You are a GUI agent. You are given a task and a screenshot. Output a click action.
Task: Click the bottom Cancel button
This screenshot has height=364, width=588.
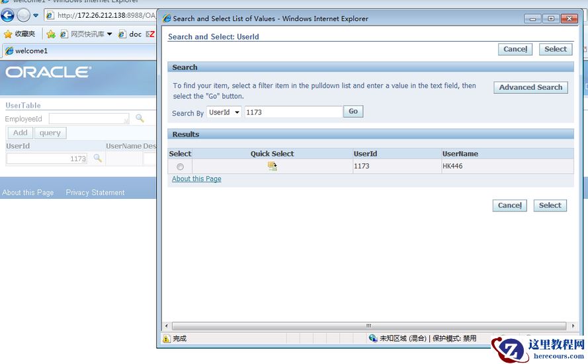(x=510, y=205)
